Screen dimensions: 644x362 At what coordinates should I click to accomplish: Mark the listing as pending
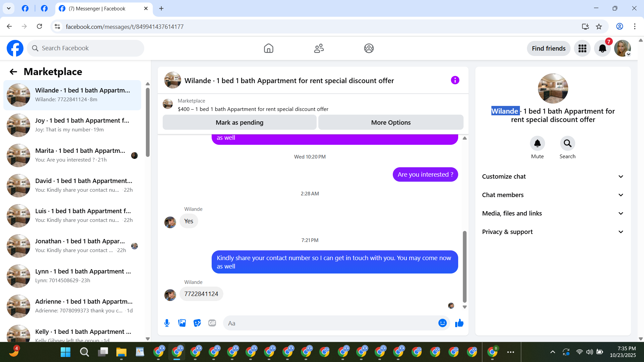click(x=239, y=123)
